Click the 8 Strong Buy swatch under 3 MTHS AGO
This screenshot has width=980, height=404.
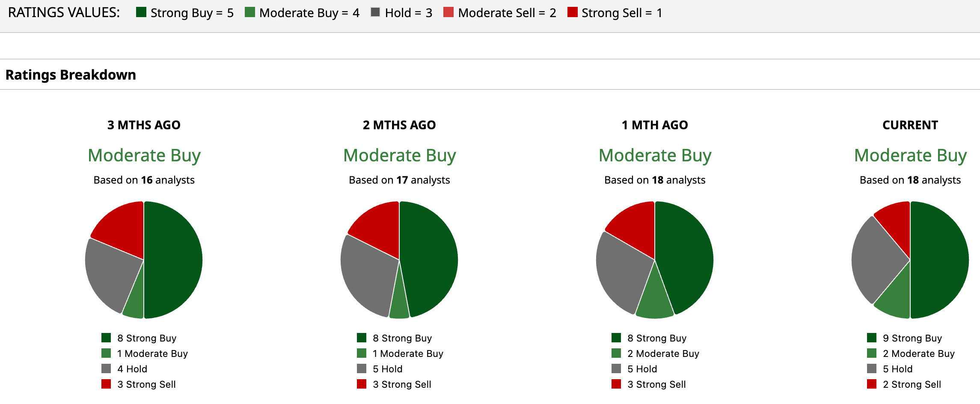tap(106, 338)
